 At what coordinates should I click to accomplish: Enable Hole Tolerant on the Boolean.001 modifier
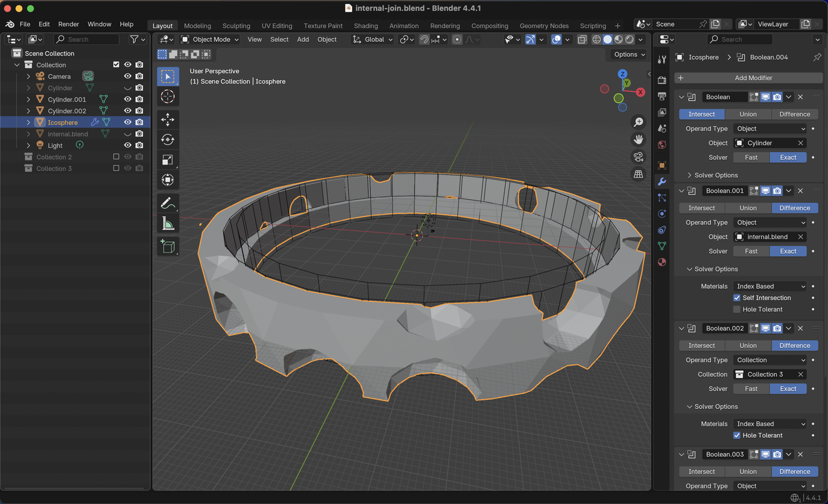click(x=736, y=309)
